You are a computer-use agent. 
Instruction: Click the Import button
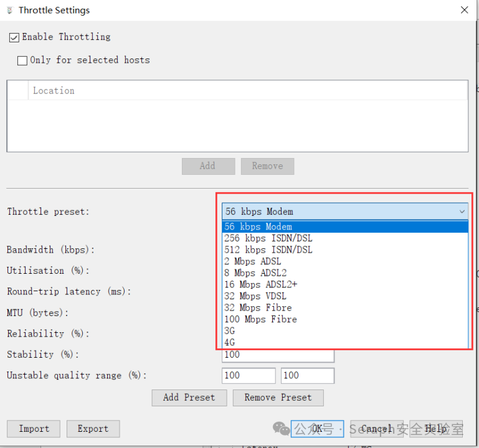pyautogui.click(x=34, y=429)
